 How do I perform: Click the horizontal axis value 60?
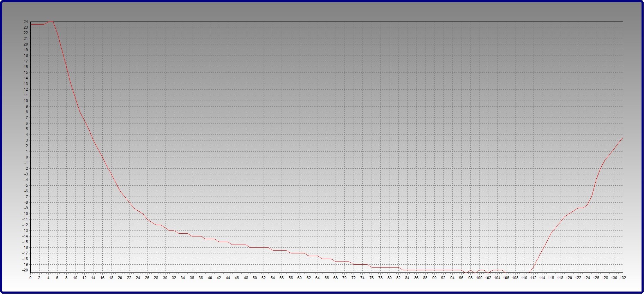coord(300,278)
